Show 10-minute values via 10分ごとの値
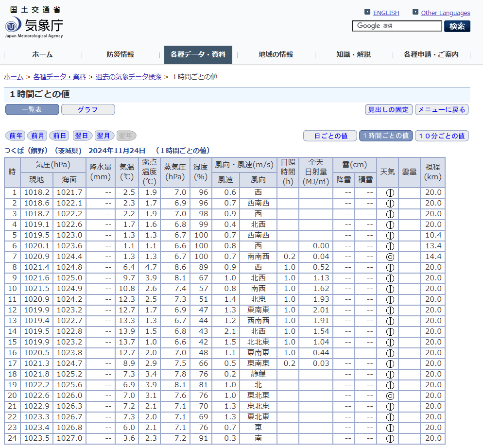The width and height of the screenshot is (483, 448). 442,136
